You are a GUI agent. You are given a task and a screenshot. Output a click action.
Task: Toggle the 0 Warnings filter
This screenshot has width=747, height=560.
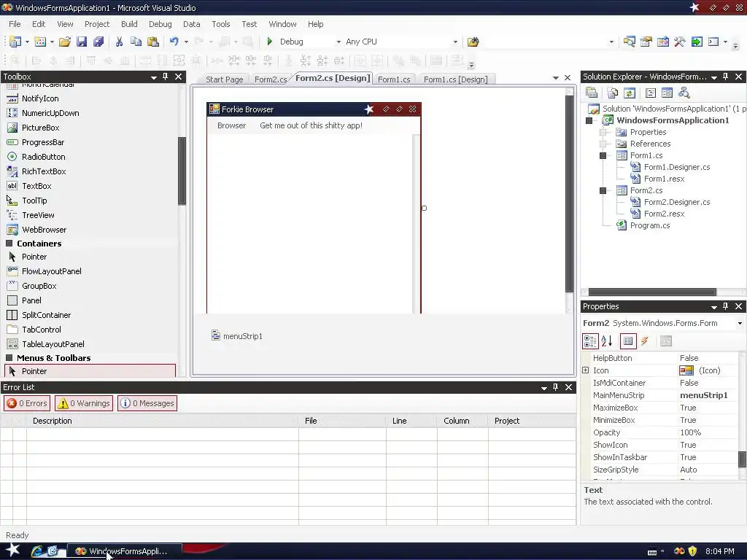tap(84, 403)
